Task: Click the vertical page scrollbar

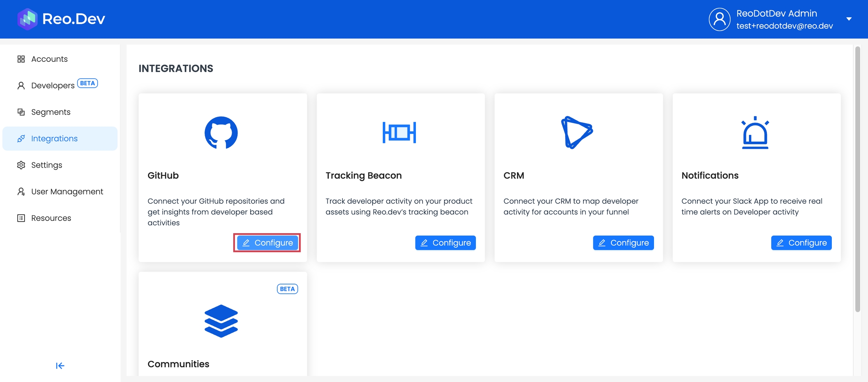Action: tap(857, 179)
